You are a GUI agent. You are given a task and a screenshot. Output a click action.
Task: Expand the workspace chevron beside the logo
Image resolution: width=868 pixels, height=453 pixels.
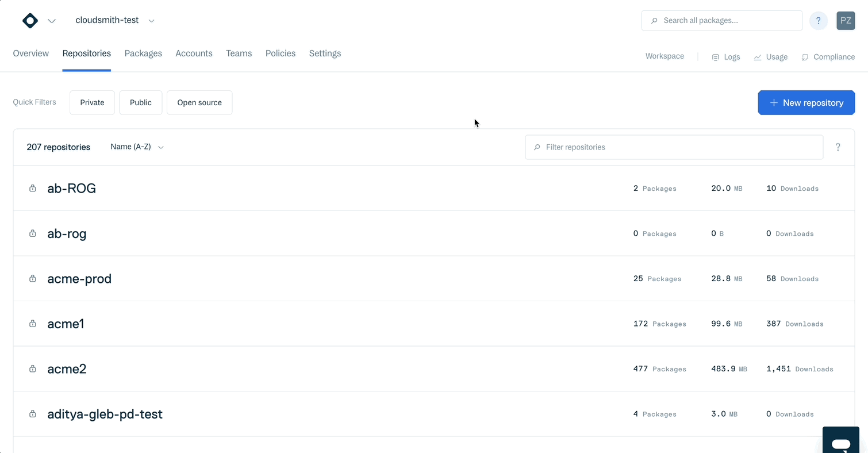(x=52, y=21)
